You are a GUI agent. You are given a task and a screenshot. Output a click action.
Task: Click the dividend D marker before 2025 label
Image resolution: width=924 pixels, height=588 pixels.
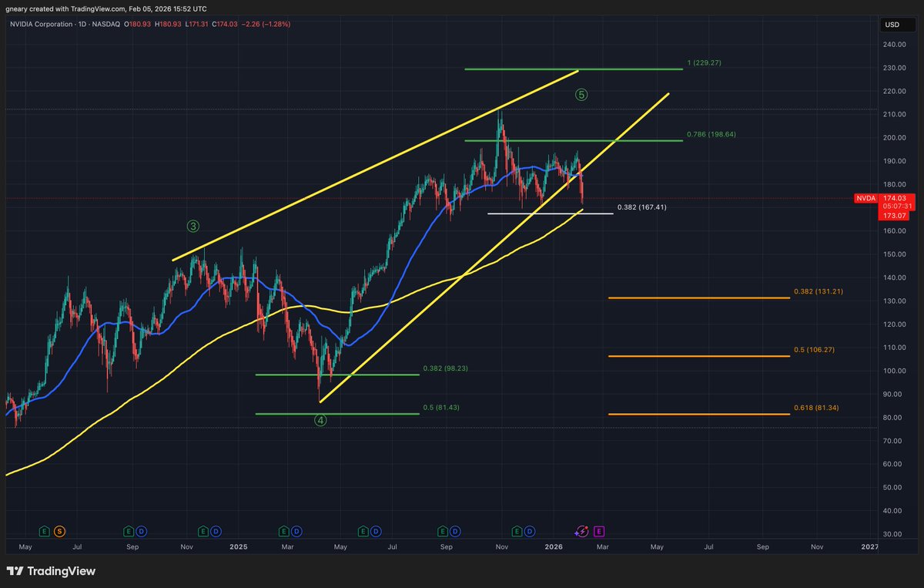coord(216,531)
